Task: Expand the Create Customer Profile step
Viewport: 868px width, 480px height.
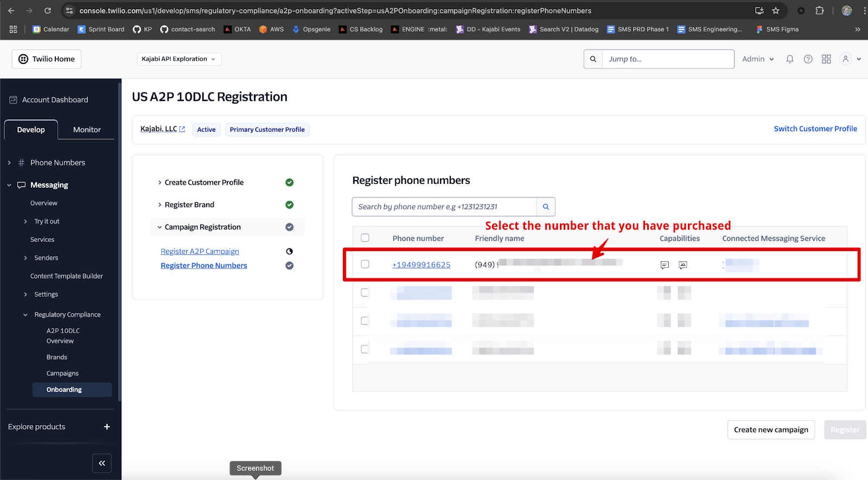Action: [x=159, y=183]
